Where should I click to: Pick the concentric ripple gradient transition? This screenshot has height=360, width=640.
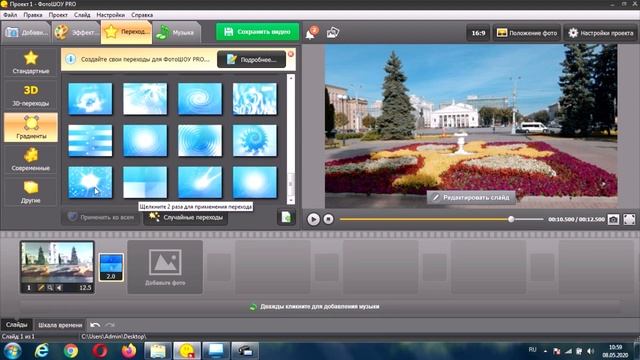[200, 140]
